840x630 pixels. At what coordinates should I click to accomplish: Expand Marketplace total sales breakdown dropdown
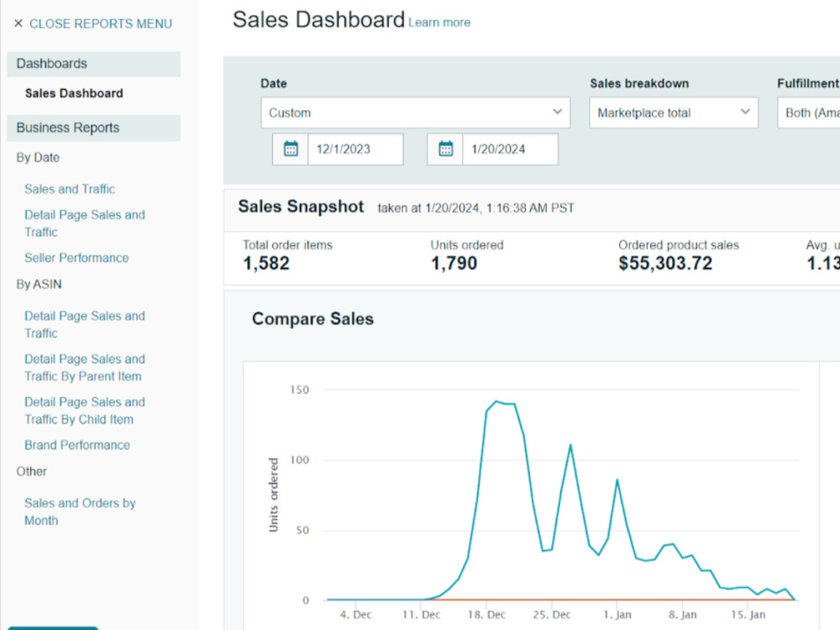[x=674, y=113]
